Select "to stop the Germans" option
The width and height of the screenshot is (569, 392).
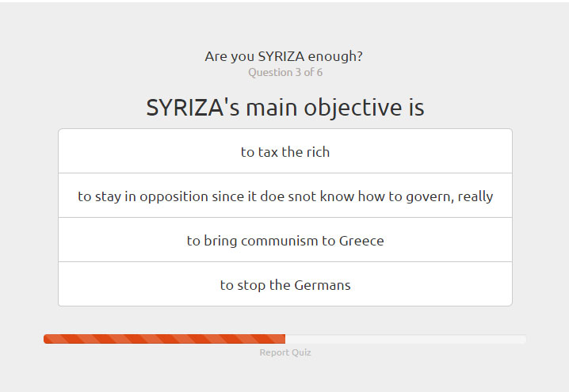285,284
